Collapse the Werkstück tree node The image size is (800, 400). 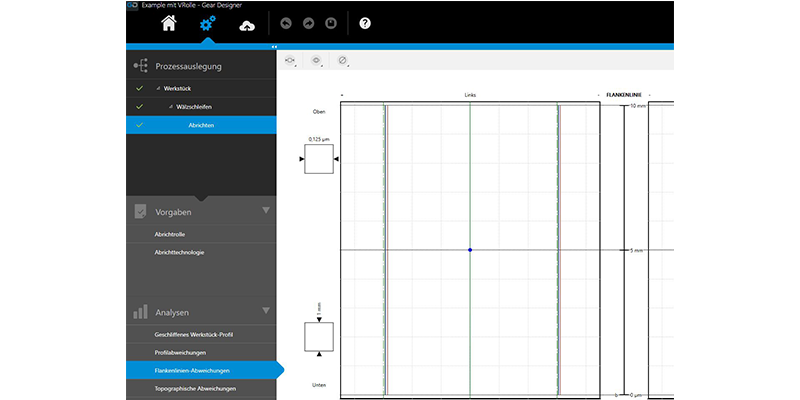[159, 89]
